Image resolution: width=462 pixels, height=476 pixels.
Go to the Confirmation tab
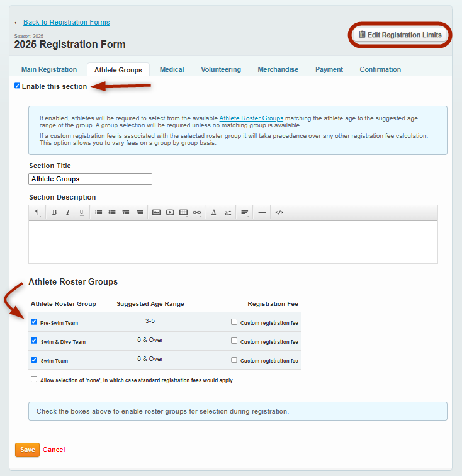[380, 69]
